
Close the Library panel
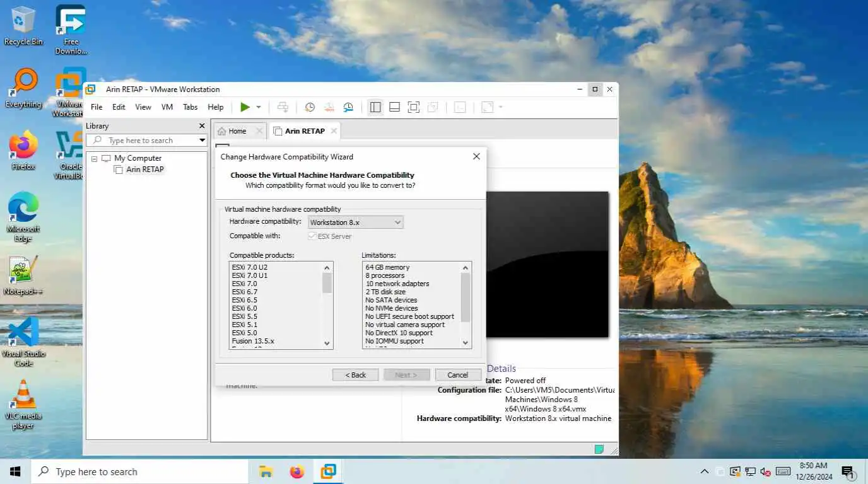202,126
